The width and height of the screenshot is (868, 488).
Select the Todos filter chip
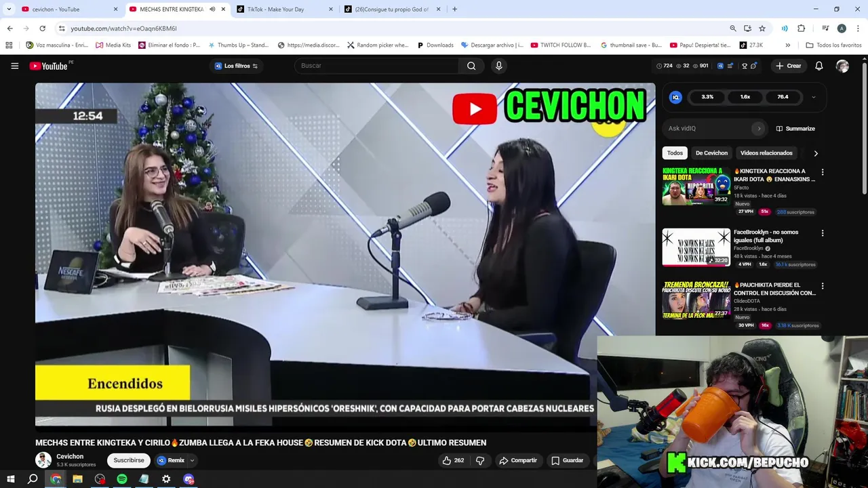click(675, 153)
